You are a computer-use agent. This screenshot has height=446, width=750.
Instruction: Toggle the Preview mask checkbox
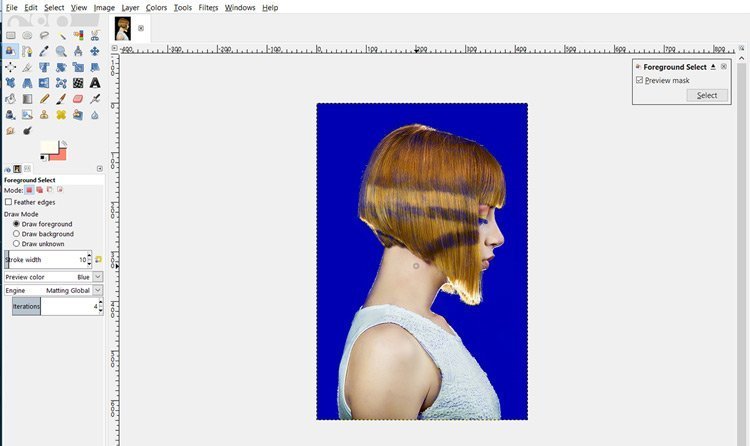(640, 80)
